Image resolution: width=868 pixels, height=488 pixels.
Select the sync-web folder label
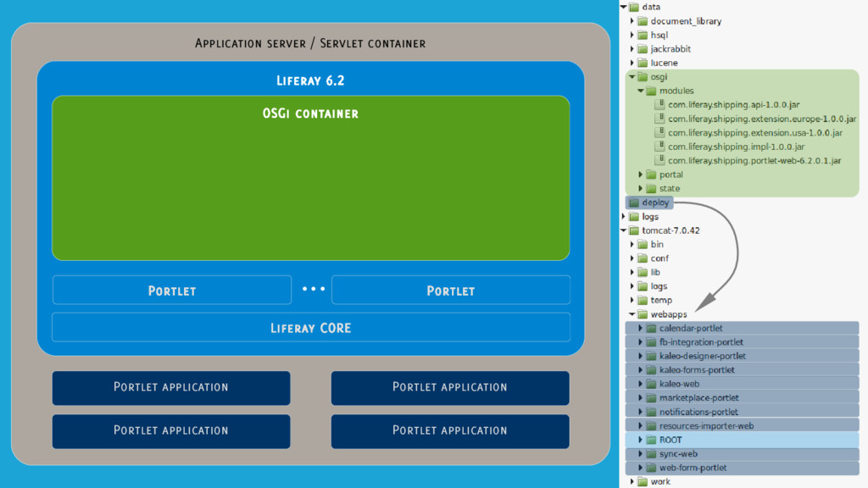pyautogui.click(x=678, y=454)
